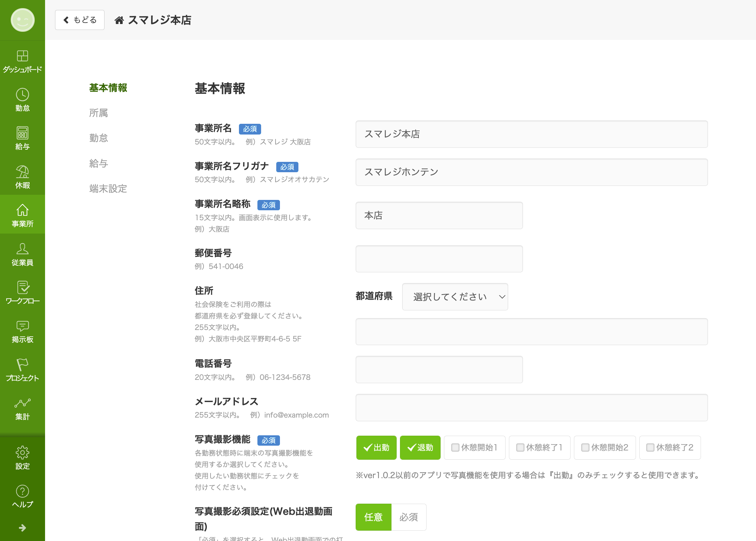Switch to 勤怠 section tab in form menu
The height and width of the screenshot is (541, 756).
click(99, 138)
